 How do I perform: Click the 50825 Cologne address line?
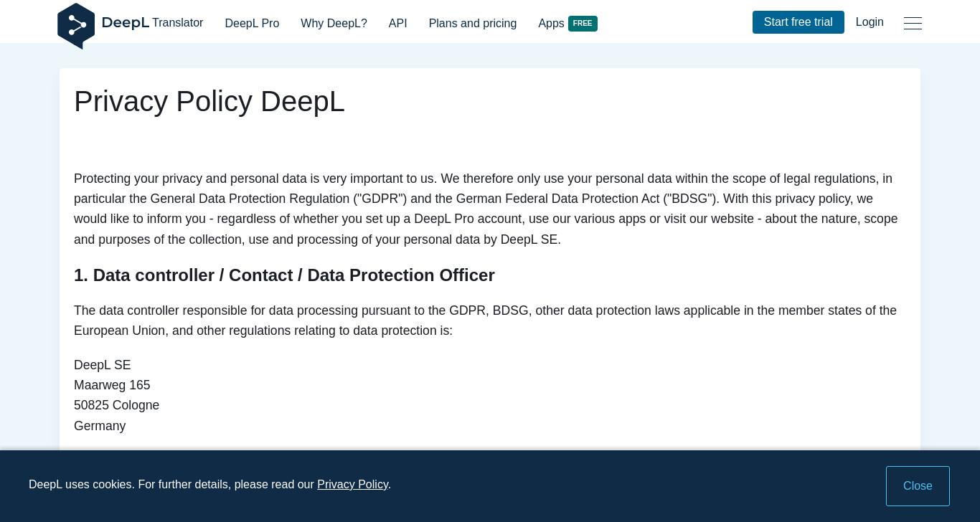click(x=116, y=405)
